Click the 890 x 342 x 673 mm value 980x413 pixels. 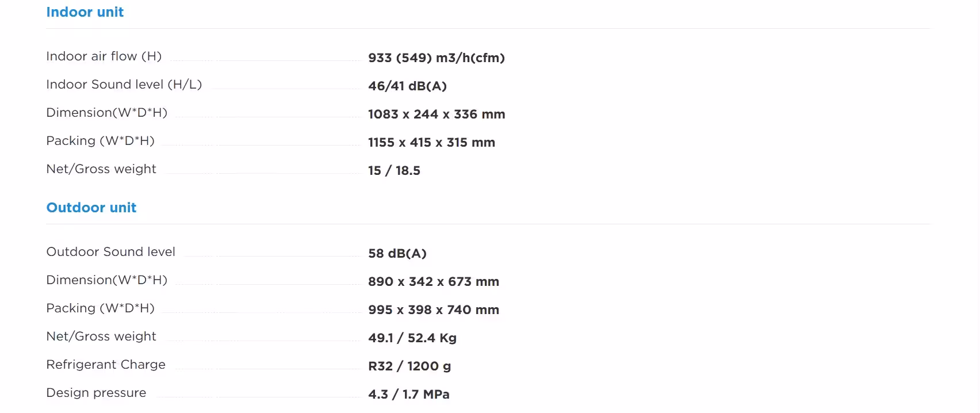tap(434, 282)
